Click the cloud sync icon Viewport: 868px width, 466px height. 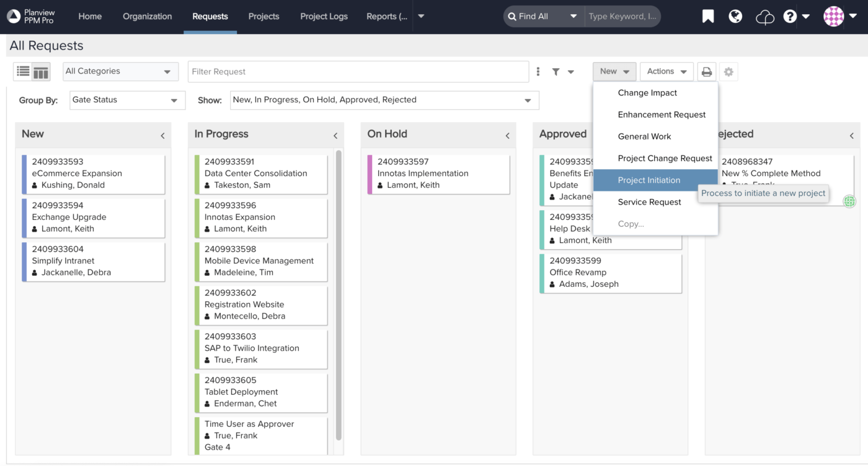coord(764,17)
